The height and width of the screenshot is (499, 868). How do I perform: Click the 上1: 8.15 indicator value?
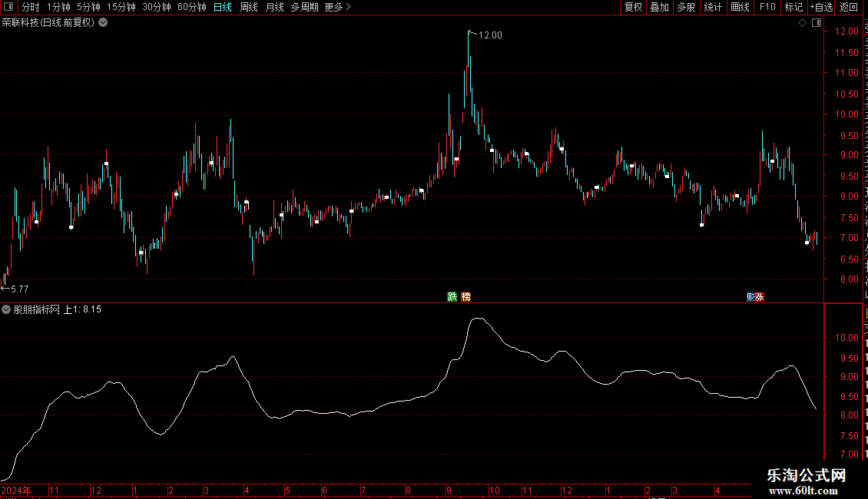click(x=82, y=309)
